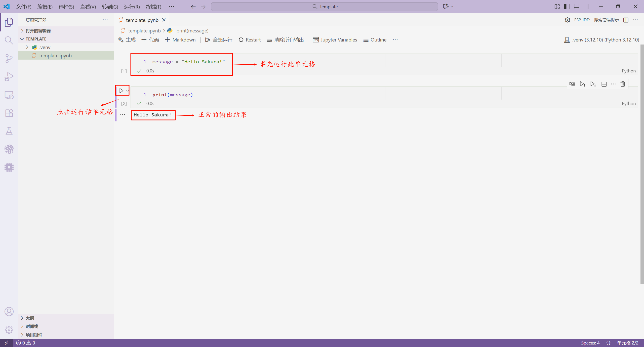Split the print(message) cell
The image size is (644, 347).
pyautogui.click(x=604, y=84)
